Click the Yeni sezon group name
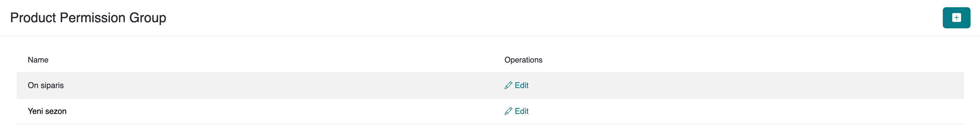The width and height of the screenshot is (980, 140). pos(47,111)
